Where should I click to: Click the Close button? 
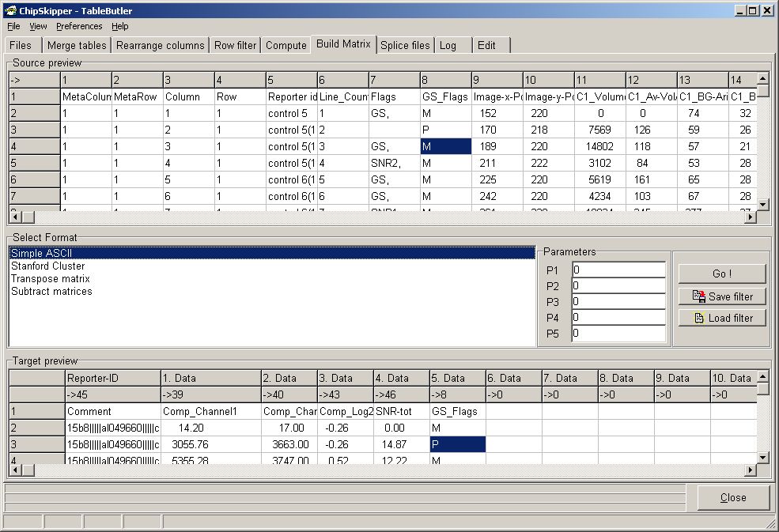coord(732,498)
